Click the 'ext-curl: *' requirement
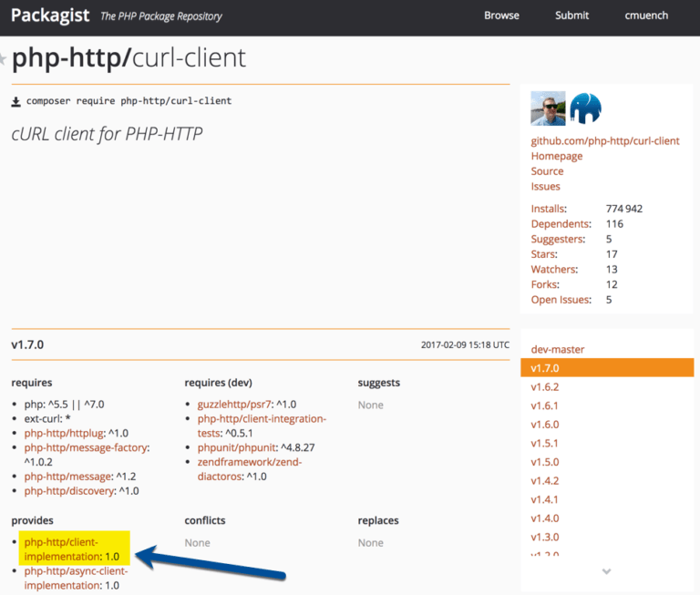 click(47, 419)
